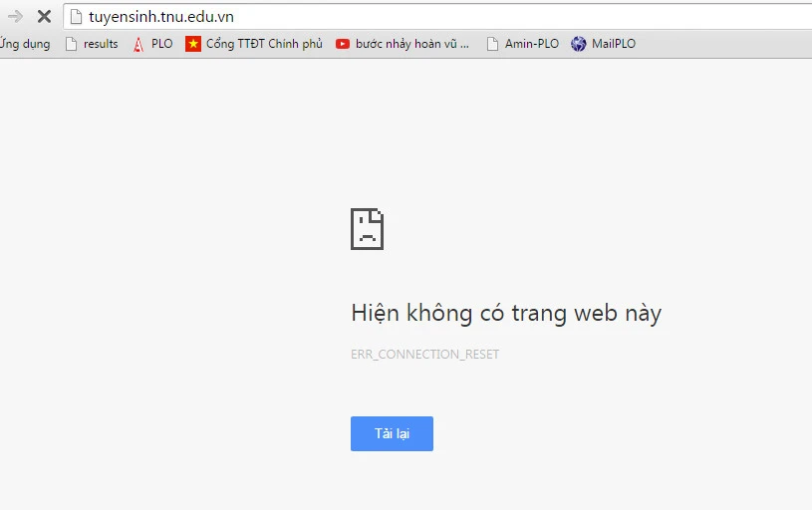Open the results bookmark label
Screen dimensions: 812x510
click(101, 44)
